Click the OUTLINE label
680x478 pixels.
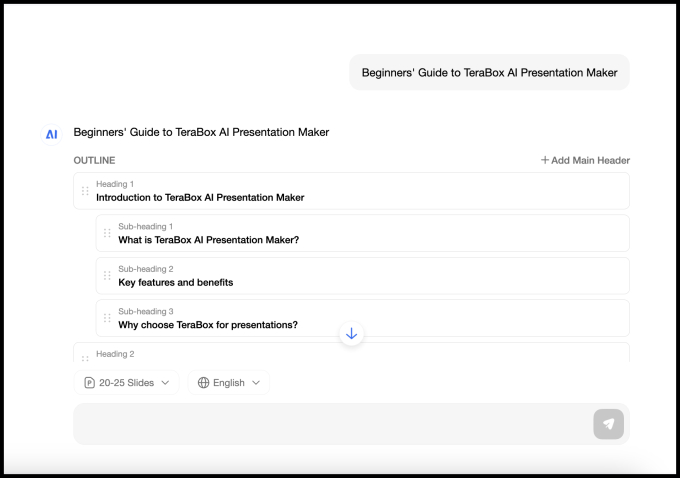94,160
